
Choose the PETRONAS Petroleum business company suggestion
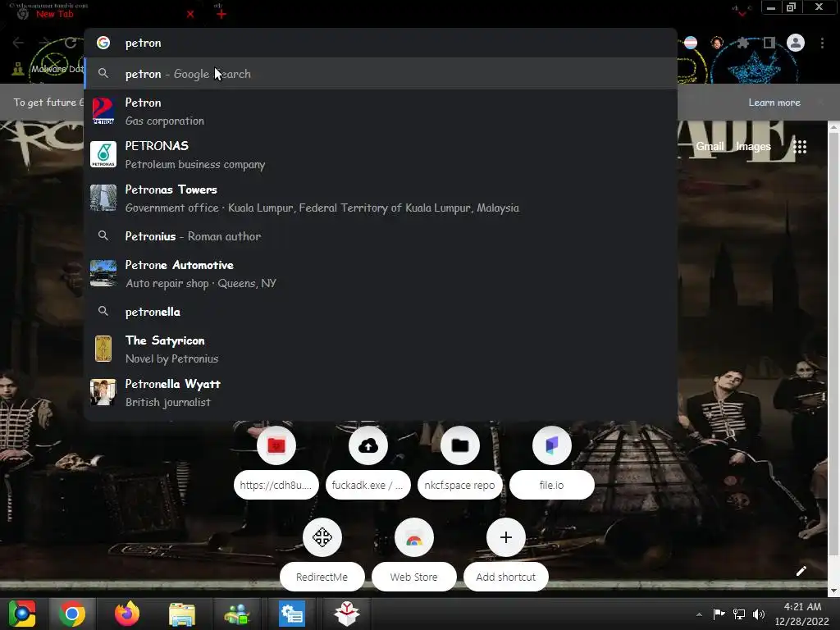pos(381,155)
